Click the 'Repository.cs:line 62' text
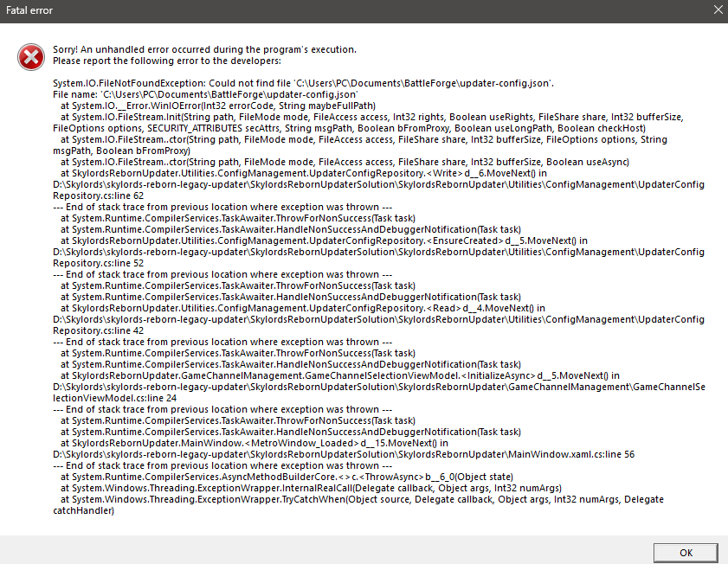Image resolution: width=728 pixels, height=564 pixels. point(98,195)
